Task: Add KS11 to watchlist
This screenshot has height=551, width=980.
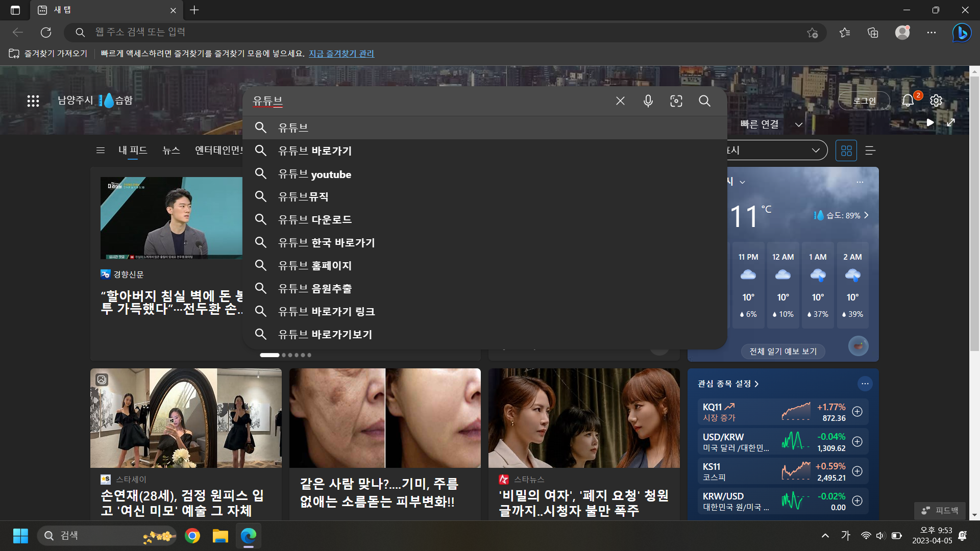Action: click(857, 471)
